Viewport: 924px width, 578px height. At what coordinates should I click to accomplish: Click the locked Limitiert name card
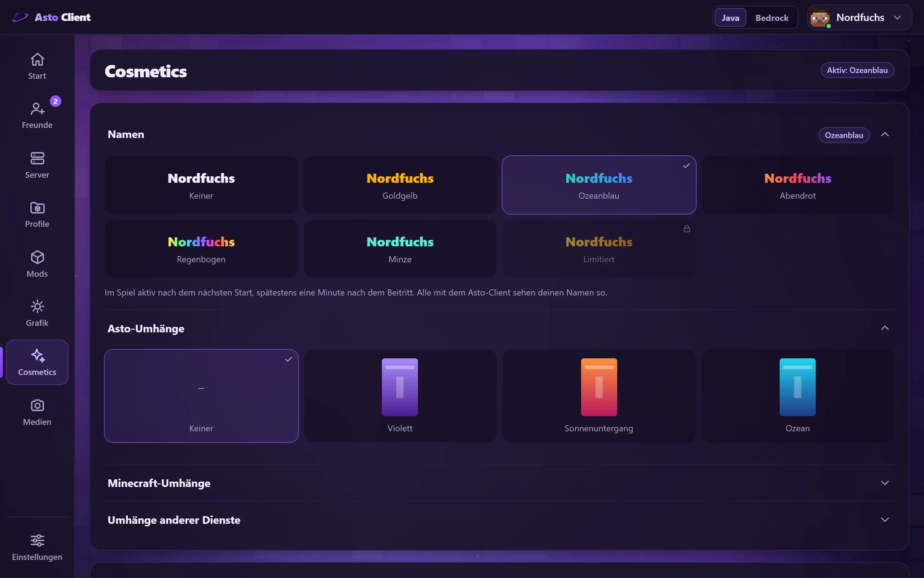[x=599, y=249]
